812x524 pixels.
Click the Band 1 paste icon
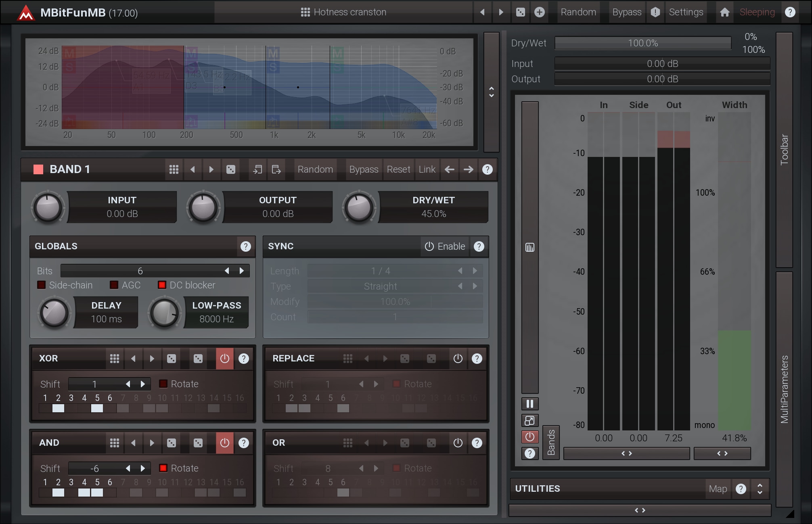point(276,169)
